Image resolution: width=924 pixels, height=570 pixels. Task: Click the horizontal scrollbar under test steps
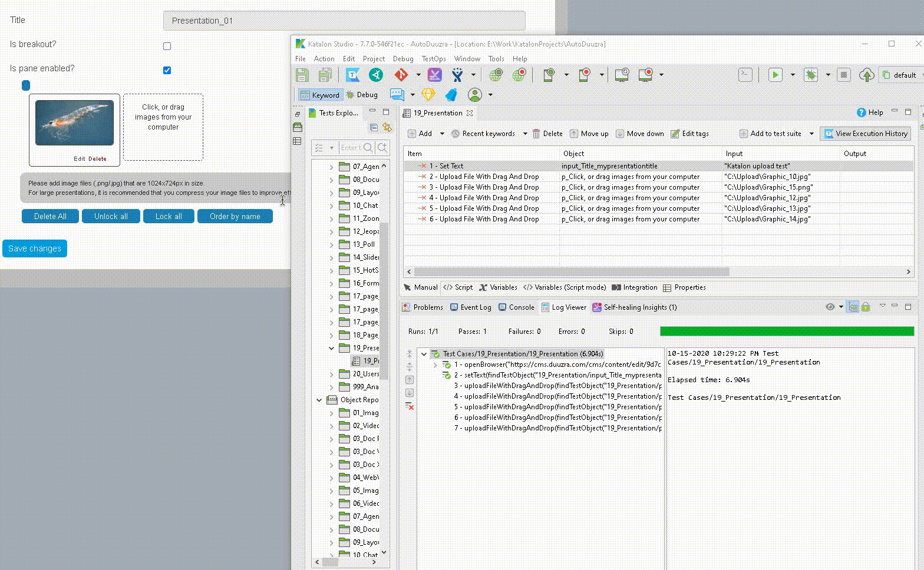click(572, 271)
